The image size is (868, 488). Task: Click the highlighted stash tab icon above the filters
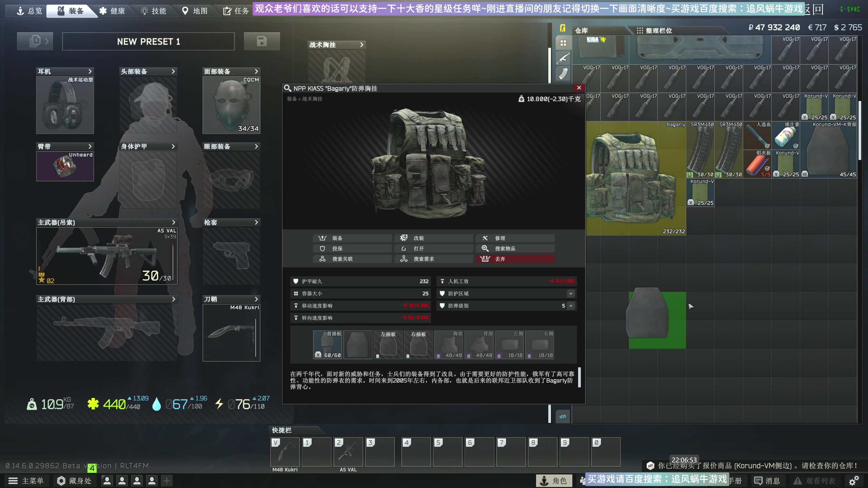point(563,28)
